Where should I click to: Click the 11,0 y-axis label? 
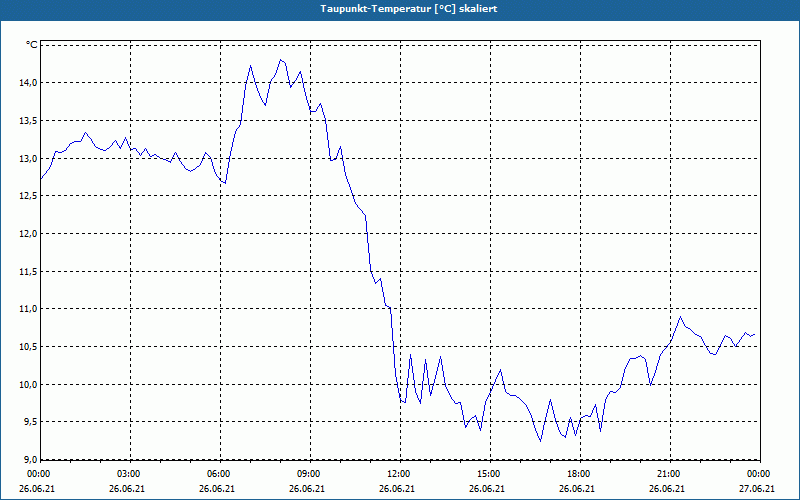click(x=29, y=309)
